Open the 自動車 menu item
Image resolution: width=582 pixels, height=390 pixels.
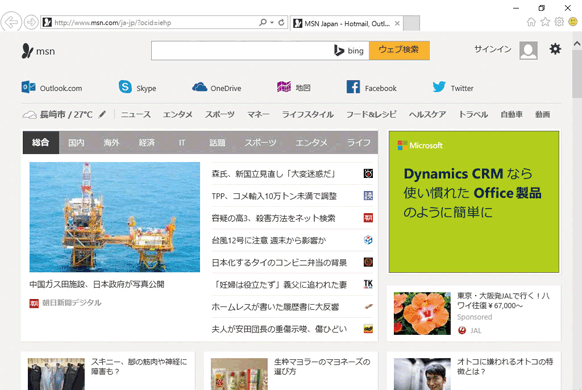tap(511, 115)
